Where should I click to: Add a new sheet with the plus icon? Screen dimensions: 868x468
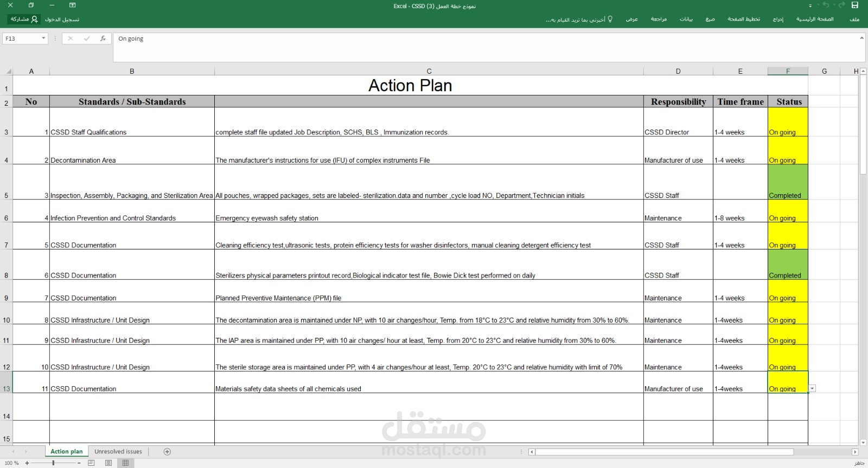pos(167,451)
